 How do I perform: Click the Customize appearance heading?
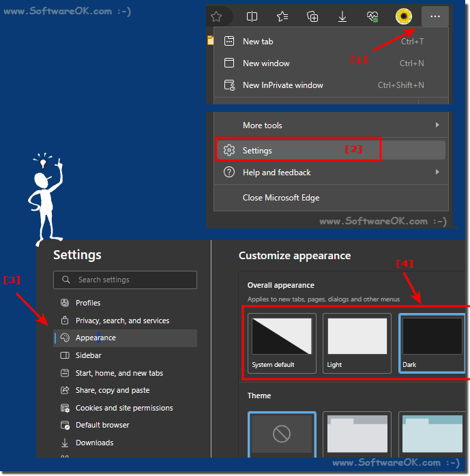click(295, 256)
